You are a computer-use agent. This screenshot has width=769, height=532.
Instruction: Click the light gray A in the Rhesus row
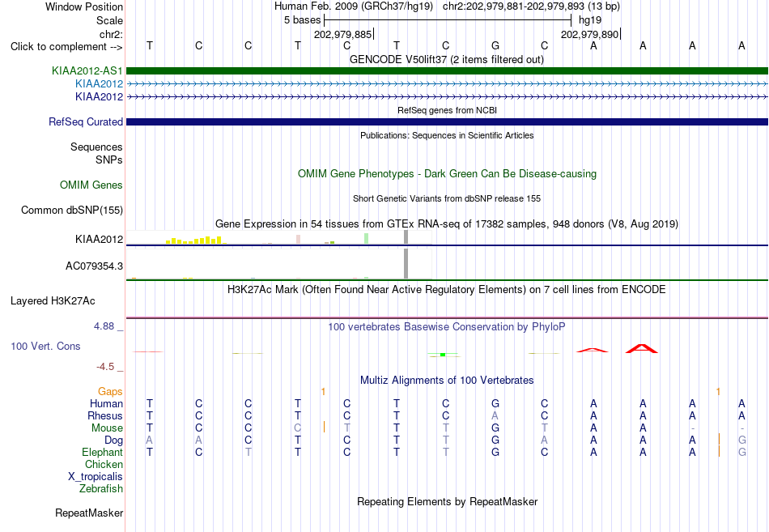pyautogui.click(x=495, y=415)
